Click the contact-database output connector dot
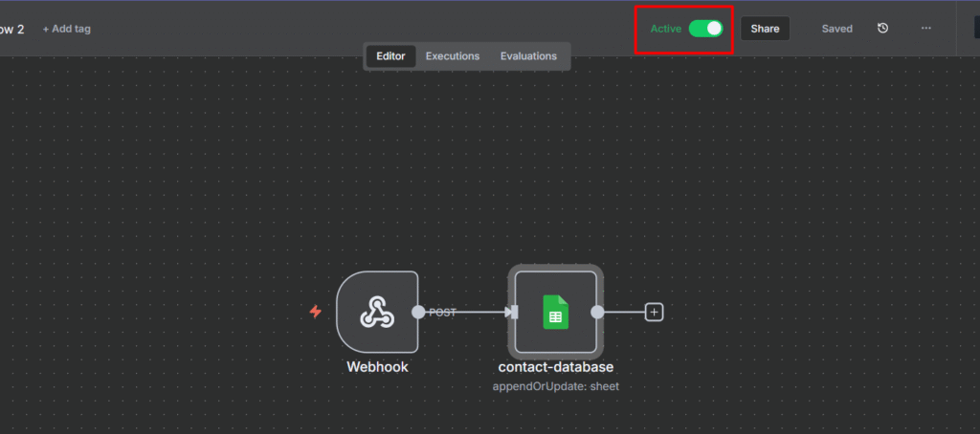 [597, 312]
